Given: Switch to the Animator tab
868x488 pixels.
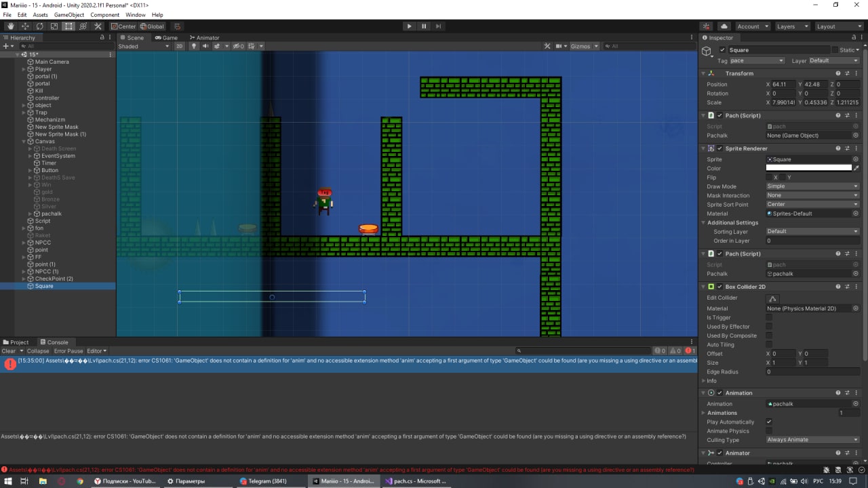Looking at the screenshot, I should tap(204, 37).
